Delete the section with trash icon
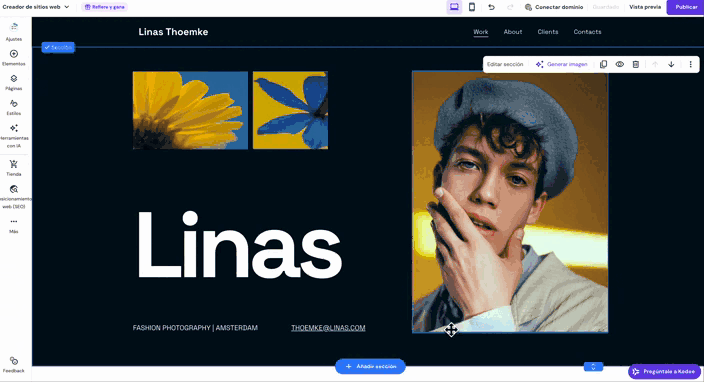 click(636, 64)
